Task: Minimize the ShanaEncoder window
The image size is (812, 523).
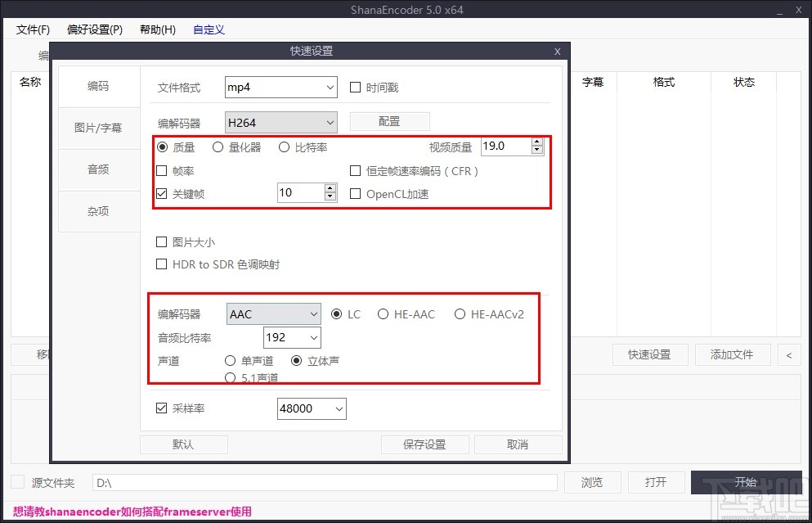Action: click(779, 11)
